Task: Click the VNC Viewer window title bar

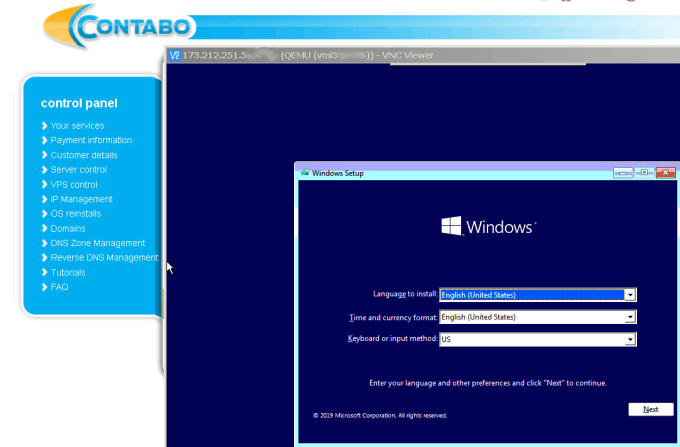Action: pyautogui.click(x=423, y=55)
